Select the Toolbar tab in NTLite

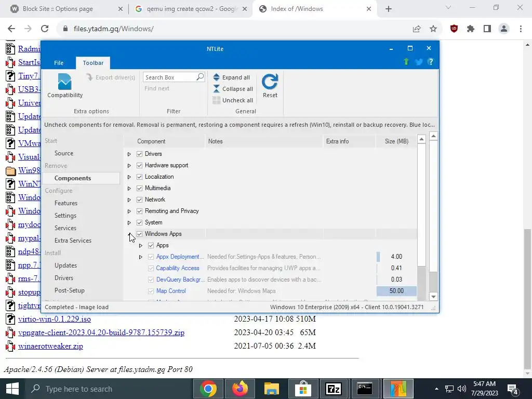pyautogui.click(x=93, y=63)
